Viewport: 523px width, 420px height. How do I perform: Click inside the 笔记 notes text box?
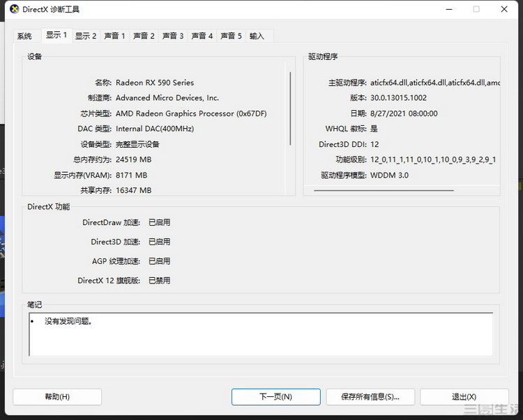261,334
